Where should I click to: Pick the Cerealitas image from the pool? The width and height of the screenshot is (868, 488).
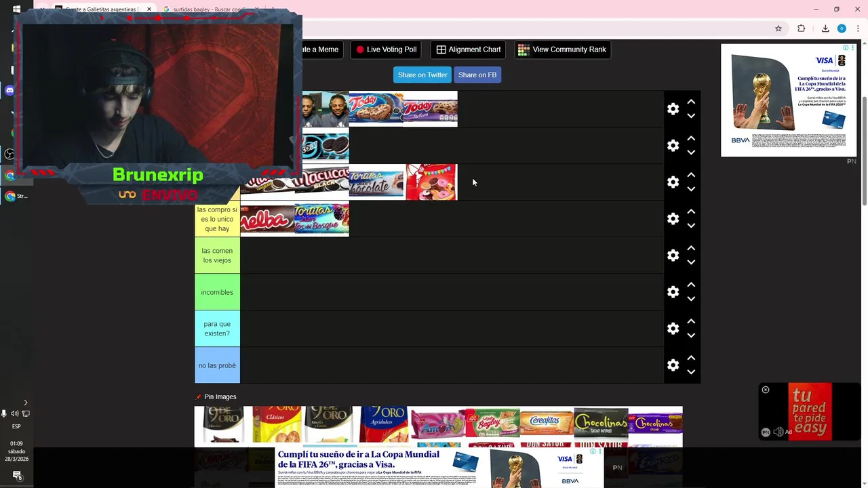[x=547, y=424]
